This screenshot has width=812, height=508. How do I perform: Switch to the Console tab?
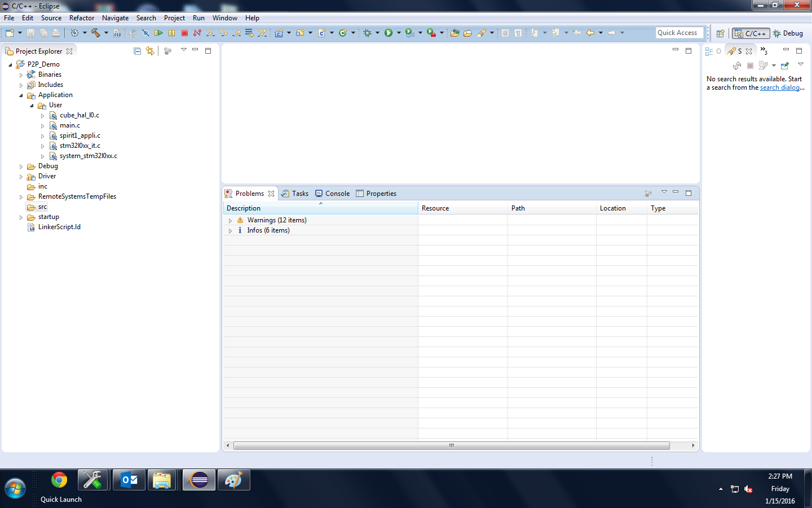click(x=332, y=194)
